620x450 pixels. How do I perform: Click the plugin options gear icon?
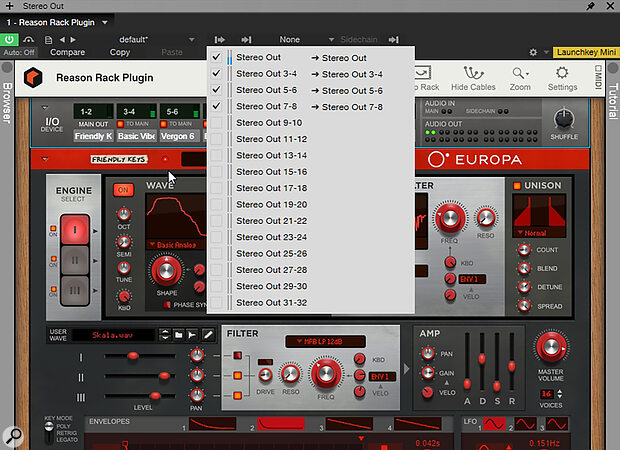[x=533, y=52]
